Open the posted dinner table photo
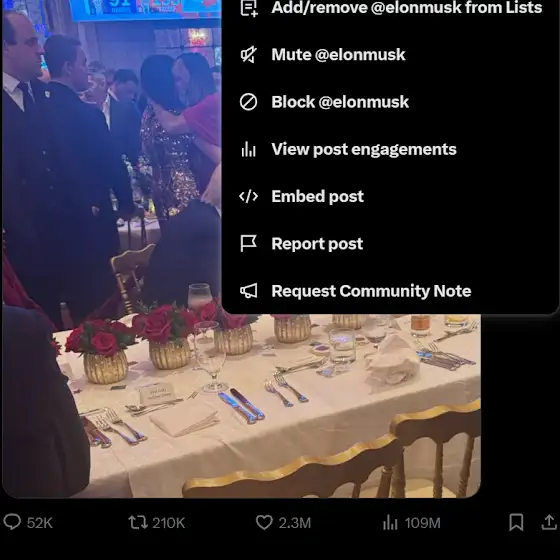Viewport: 560px width, 560px height. pyautogui.click(x=241, y=404)
